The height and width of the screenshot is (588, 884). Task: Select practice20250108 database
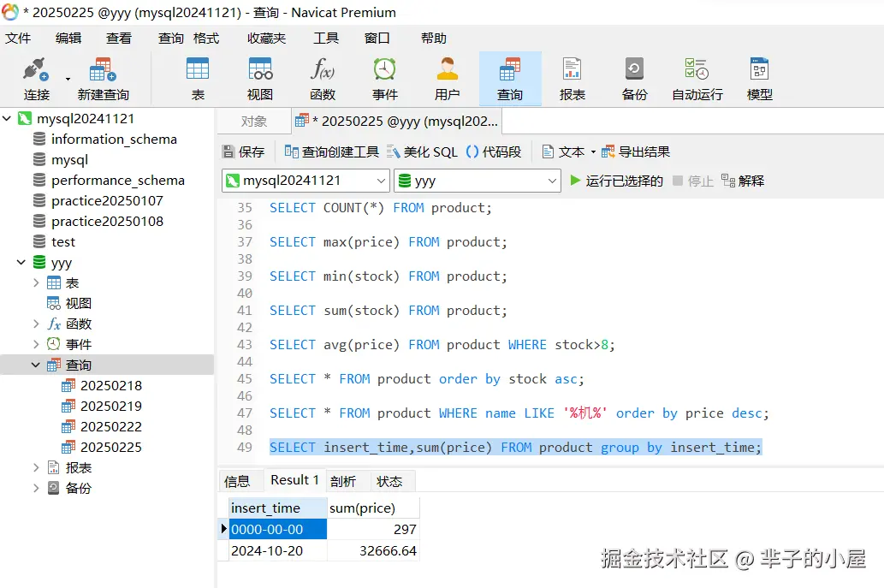(x=107, y=222)
